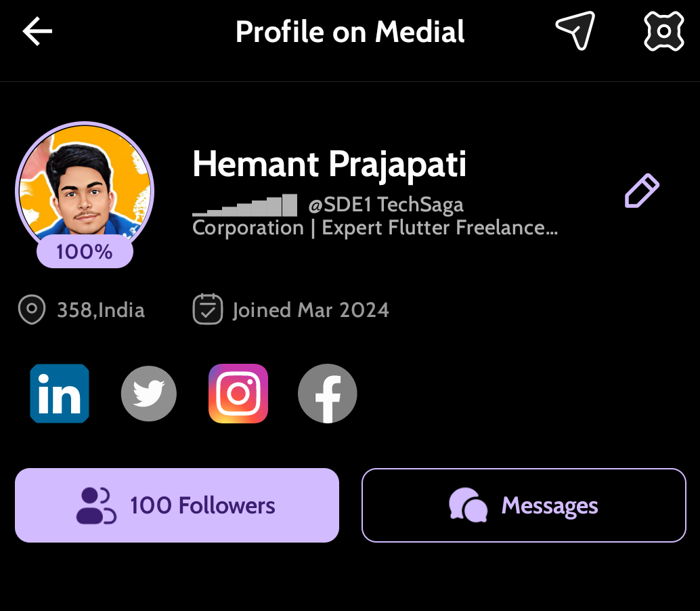Go back using the left arrow

tap(37, 32)
